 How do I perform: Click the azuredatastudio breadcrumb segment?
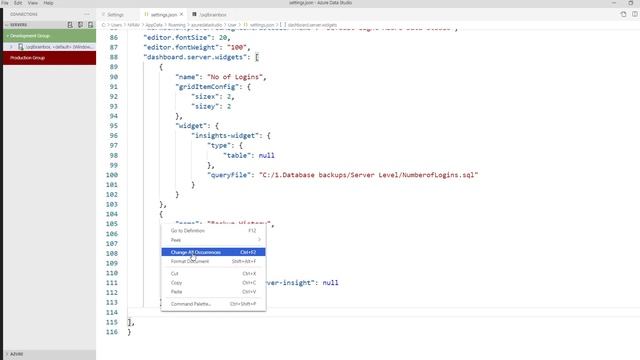pos(207,25)
